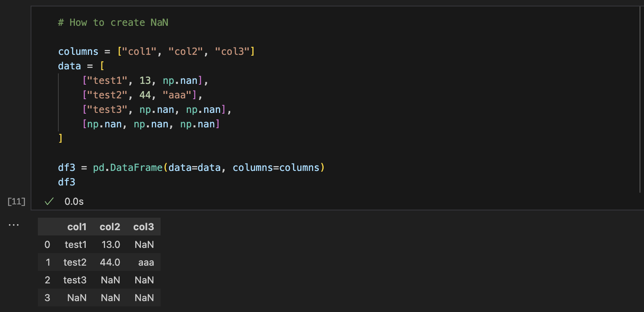Click the 'aaa' cell in output table
Image resolution: width=644 pixels, height=312 pixels.
coord(146,262)
